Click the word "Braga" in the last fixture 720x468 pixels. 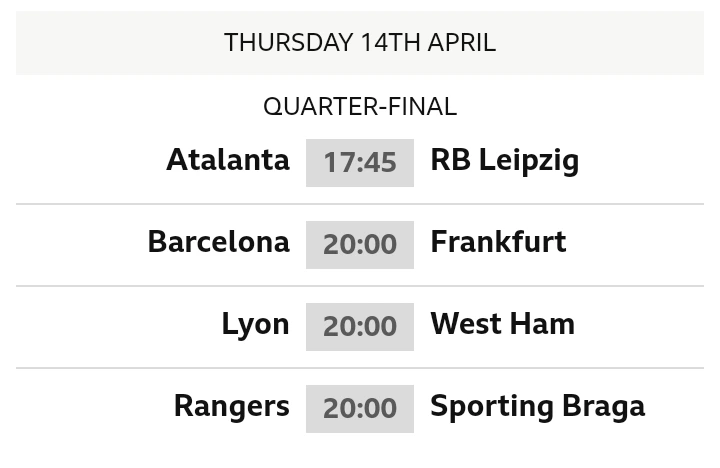[603, 406]
